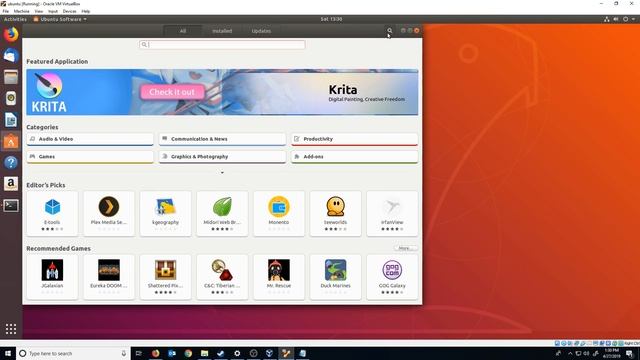
Task: Open Chrome from the Windows taskbar
Action: 188,353
